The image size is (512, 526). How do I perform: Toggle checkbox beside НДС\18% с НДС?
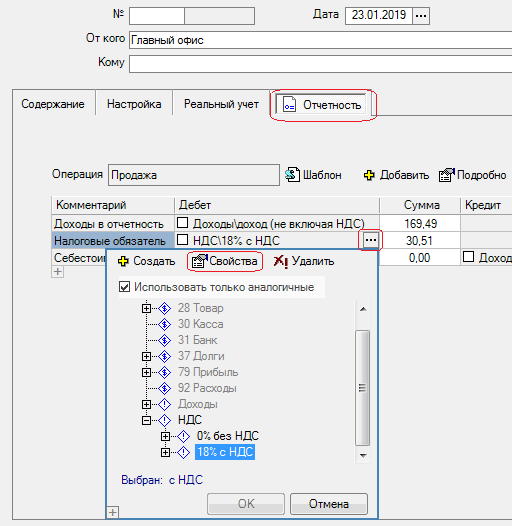point(182,240)
